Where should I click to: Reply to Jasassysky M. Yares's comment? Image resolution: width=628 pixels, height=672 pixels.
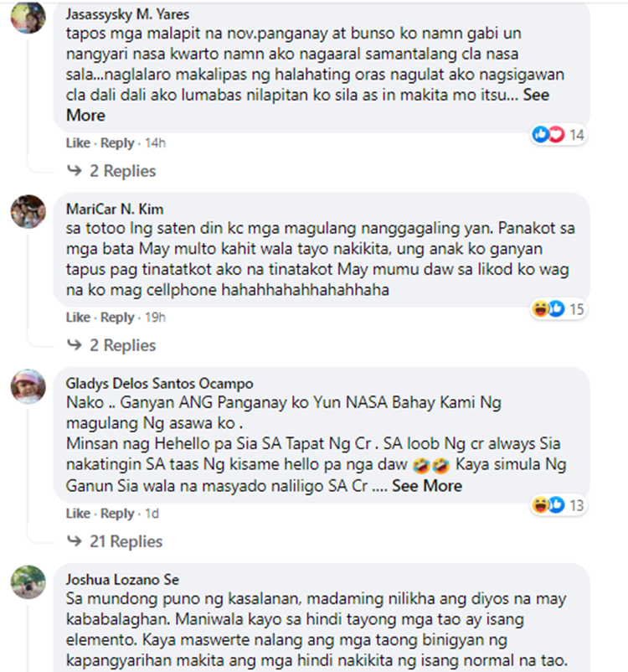(x=117, y=142)
